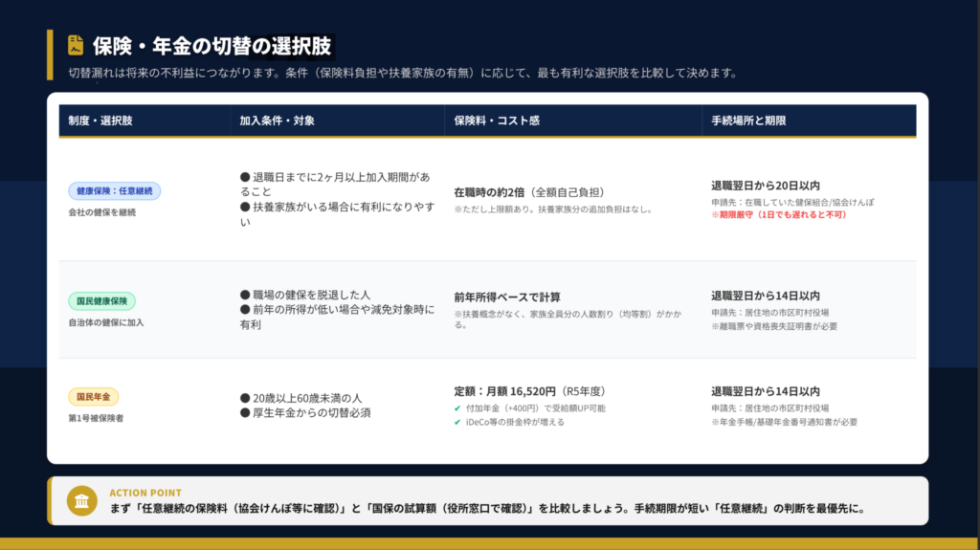This screenshot has width=980, height=550.
Task: Click the 会社の健保を継続 subtitle
Action: (102, 212)
